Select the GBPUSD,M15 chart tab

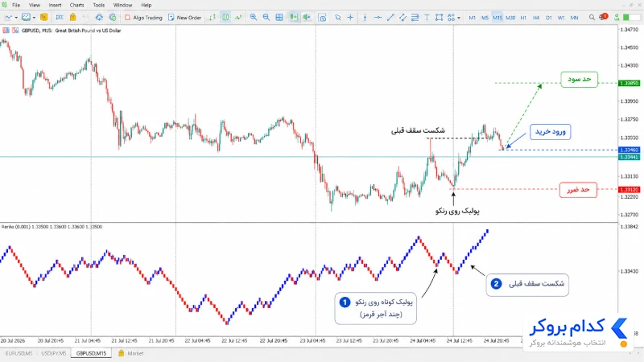pyautogui.click(x=91, y=353)
